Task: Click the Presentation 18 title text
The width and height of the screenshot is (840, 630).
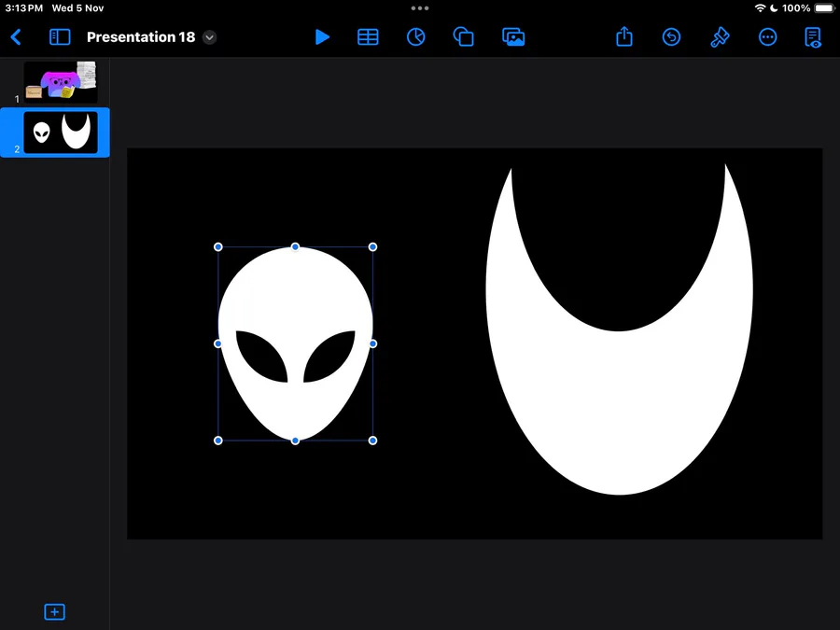Action: pyautogui.click(x=141, y=37)
